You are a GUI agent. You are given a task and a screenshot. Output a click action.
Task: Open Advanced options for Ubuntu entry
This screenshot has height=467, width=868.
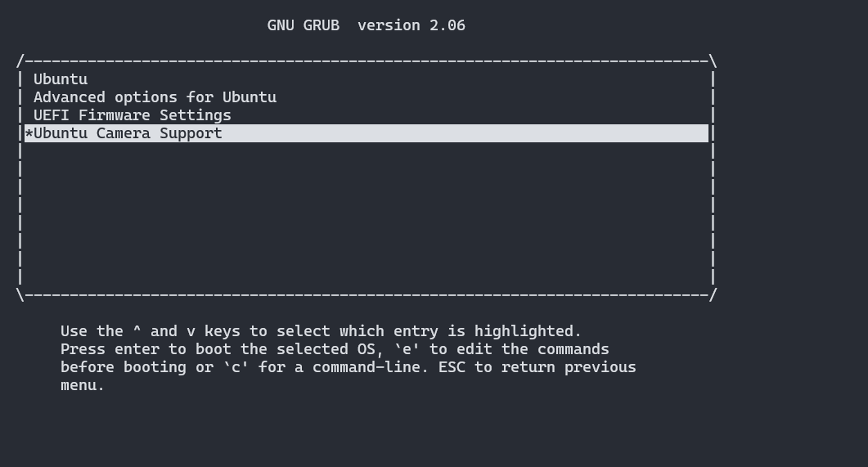[x=155, y=97]
